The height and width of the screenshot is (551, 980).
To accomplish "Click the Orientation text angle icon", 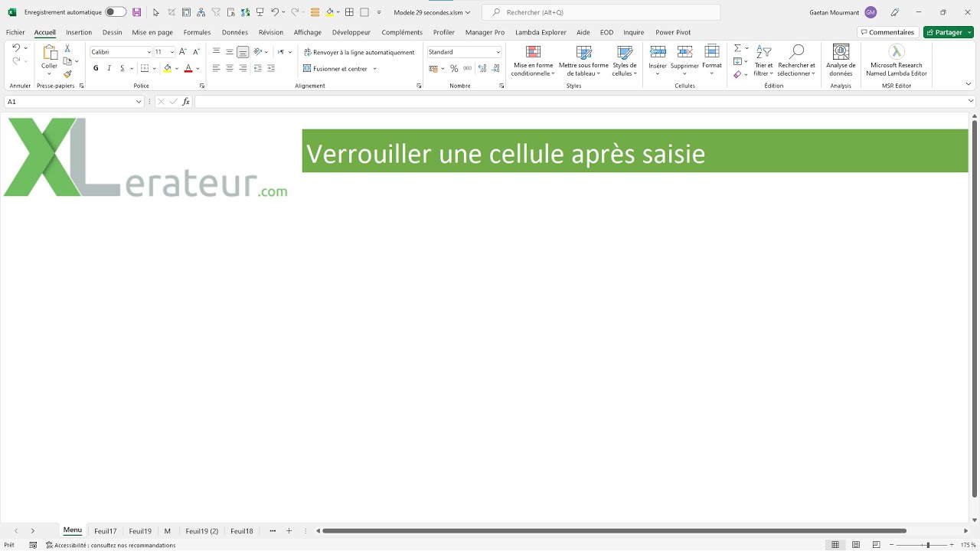I will tap(258, 52).
